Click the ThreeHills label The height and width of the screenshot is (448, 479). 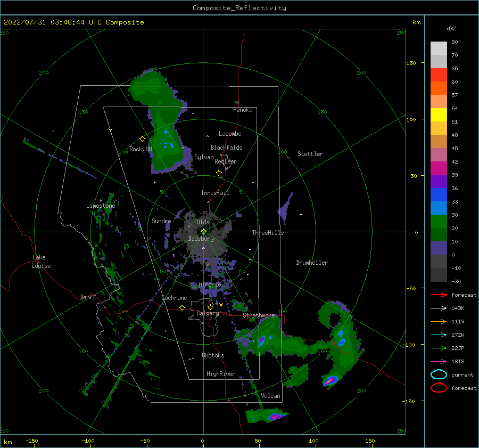[268, 233]
